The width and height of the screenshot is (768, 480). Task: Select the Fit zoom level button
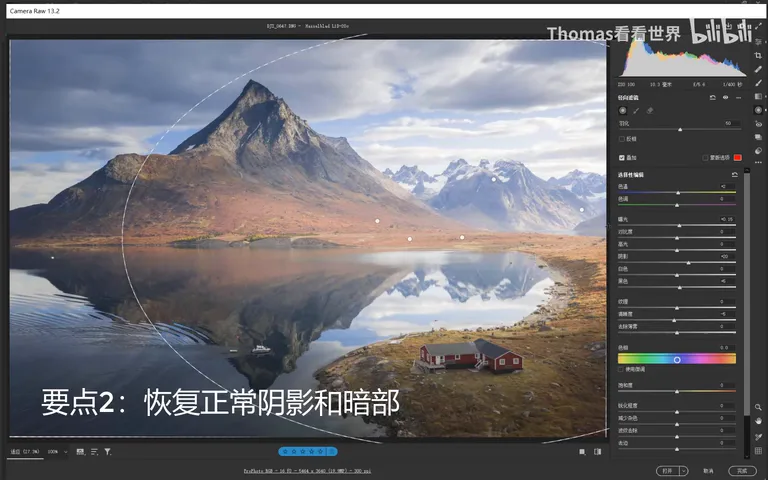pyautogui.click(x=25, y=452)
